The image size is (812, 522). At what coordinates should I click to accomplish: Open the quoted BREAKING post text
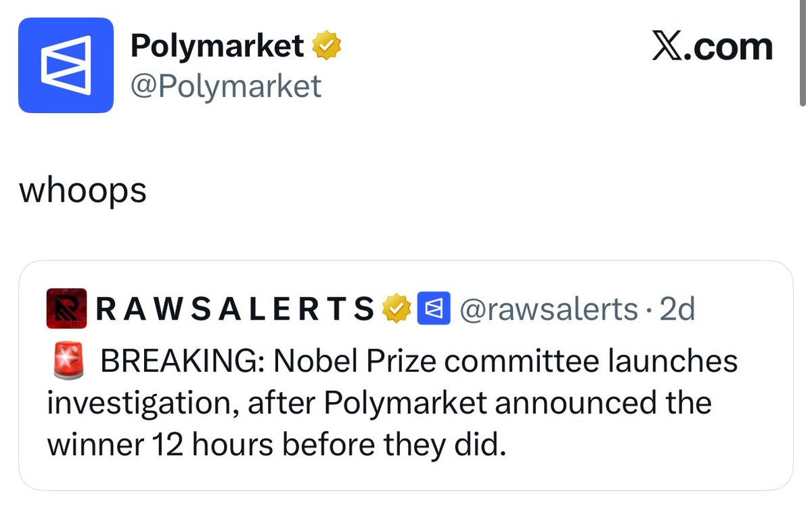pyautogui.click(x=392, y=402)
